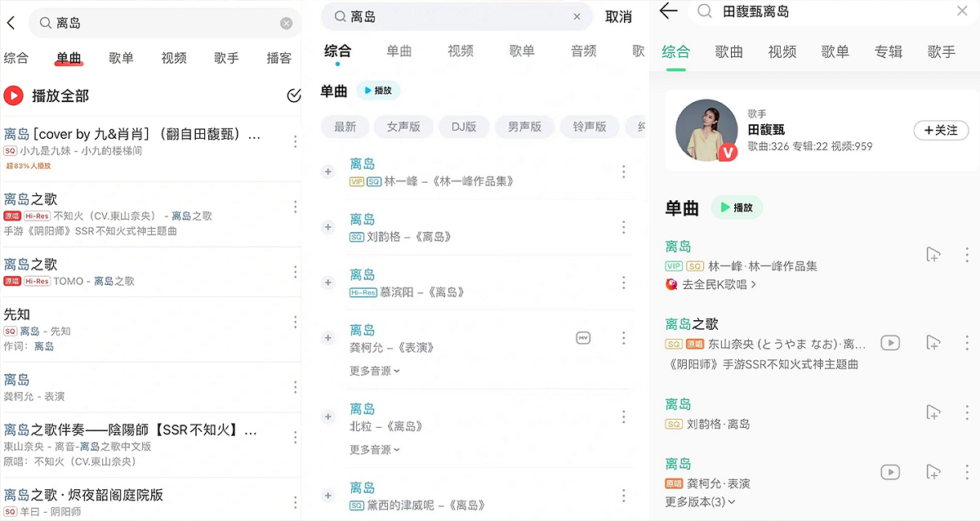This screenshot has height=521, width=980.
Task: Add 黛西的津威呢 离岛 with plus icon
Action: pos(328,495)
